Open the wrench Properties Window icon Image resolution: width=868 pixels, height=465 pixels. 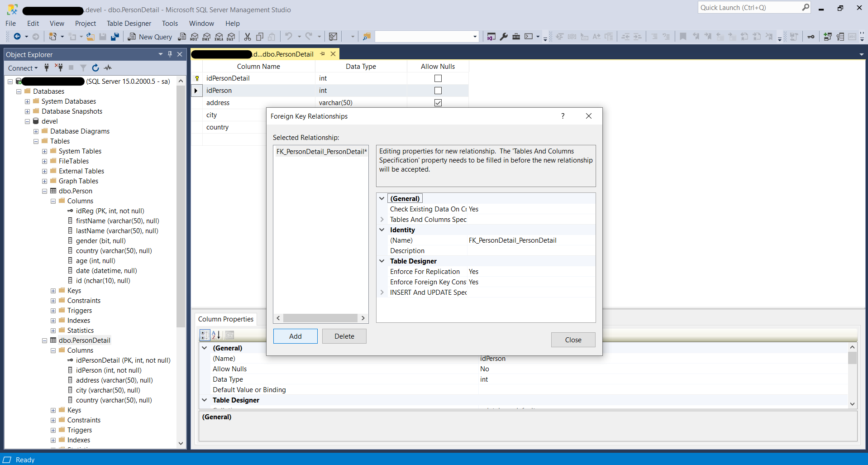(504, 37)
